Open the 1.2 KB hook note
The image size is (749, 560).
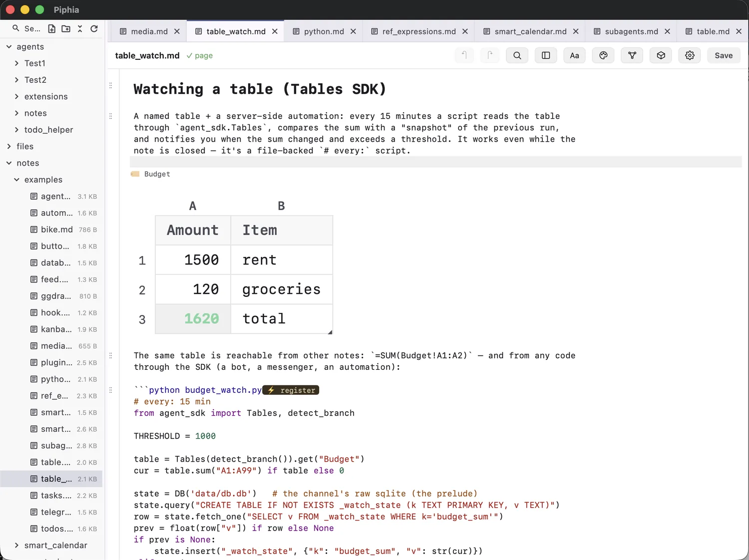coord(51,312)
